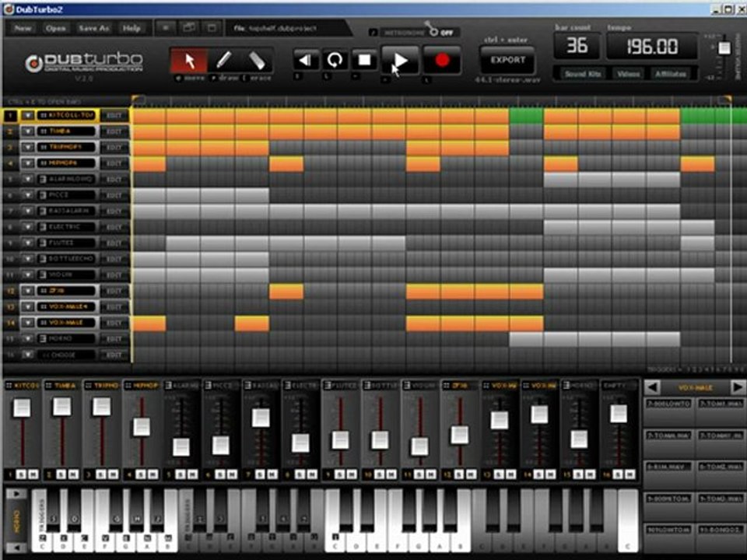This screenshot has width=747, height=560.
Task: Adjust the master volume slider
Action: [724, 47]
